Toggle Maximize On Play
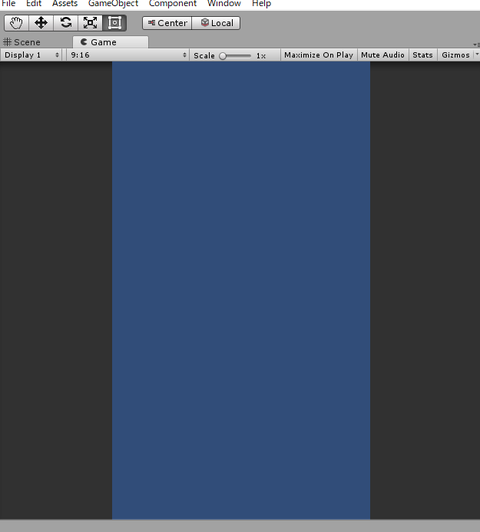480x532 pixels. pyautogui.click(x=319, y=55)
